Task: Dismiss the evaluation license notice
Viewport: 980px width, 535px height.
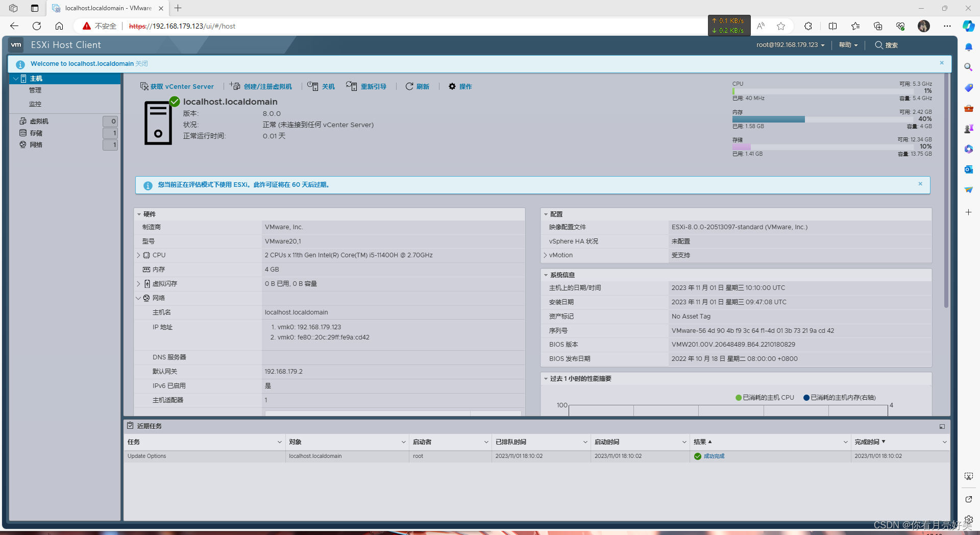Action: (x=920, y=184)
